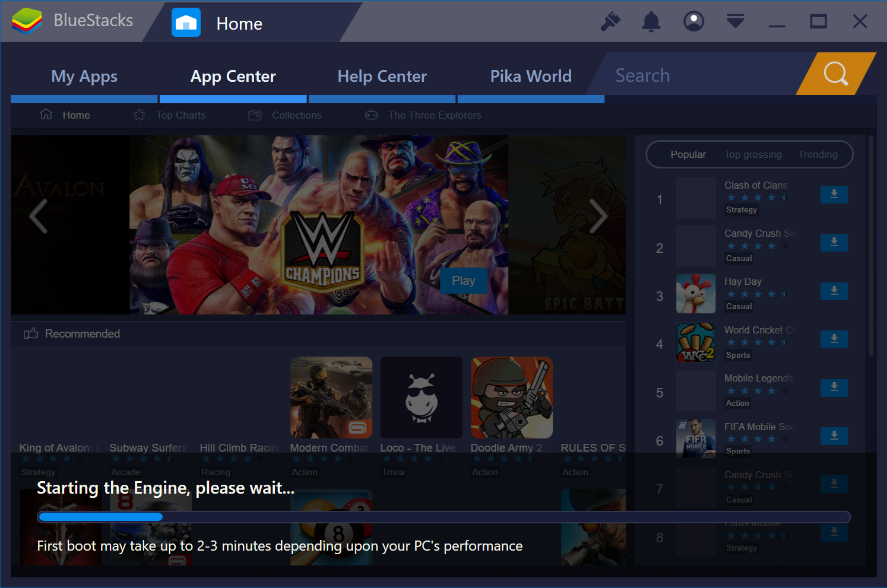Open the WWE Champions banner image
The image size is (887, 588).
[319, 225]
